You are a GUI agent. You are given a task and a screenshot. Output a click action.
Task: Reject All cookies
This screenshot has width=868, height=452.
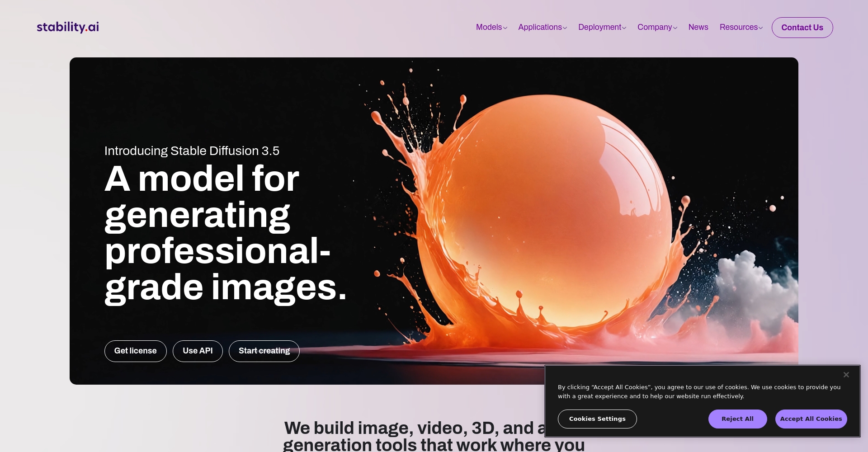737,419
